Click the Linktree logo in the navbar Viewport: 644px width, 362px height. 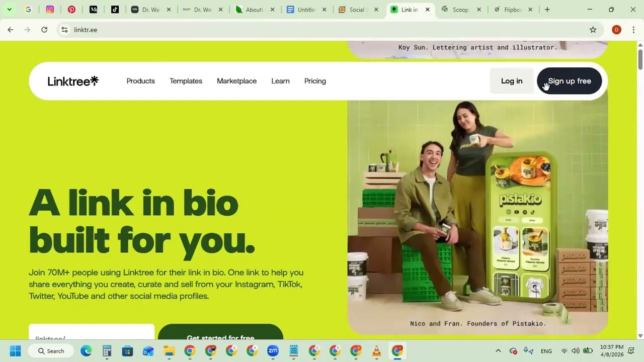click(72, 81)
